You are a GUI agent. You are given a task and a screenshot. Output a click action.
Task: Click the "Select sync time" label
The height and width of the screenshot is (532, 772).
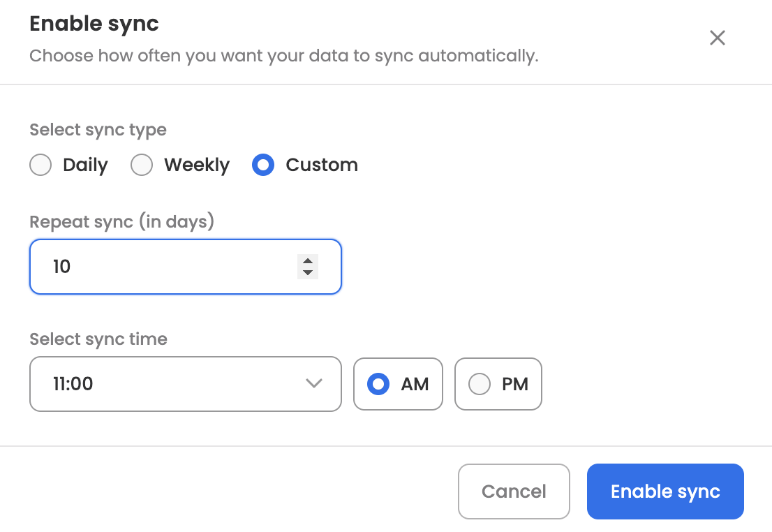tap(98, 339)
